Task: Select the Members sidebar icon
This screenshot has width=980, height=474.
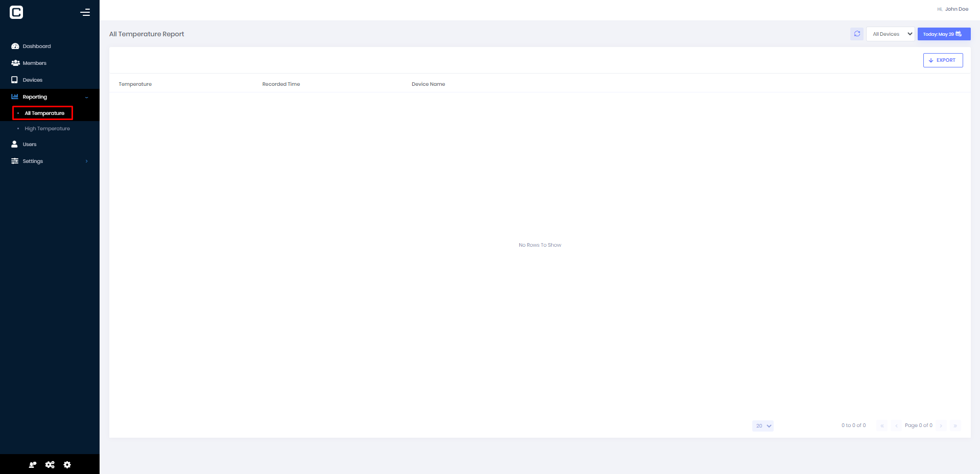Action: pyautogui.click(x=15, y=62)
